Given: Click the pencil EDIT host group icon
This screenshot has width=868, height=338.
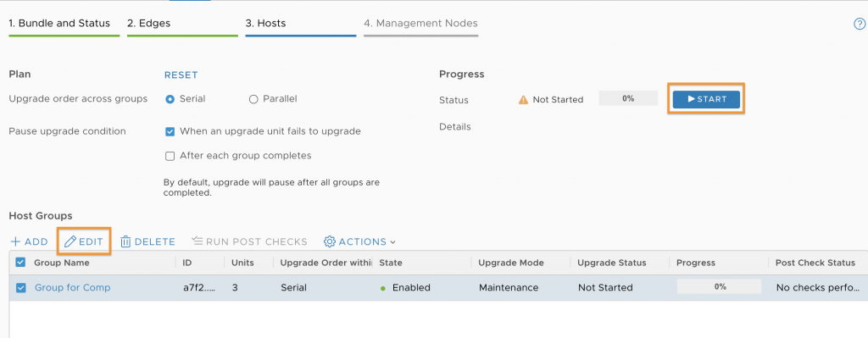Looking at the screenshot, I should pyautogui.click(x=70, y=241).
